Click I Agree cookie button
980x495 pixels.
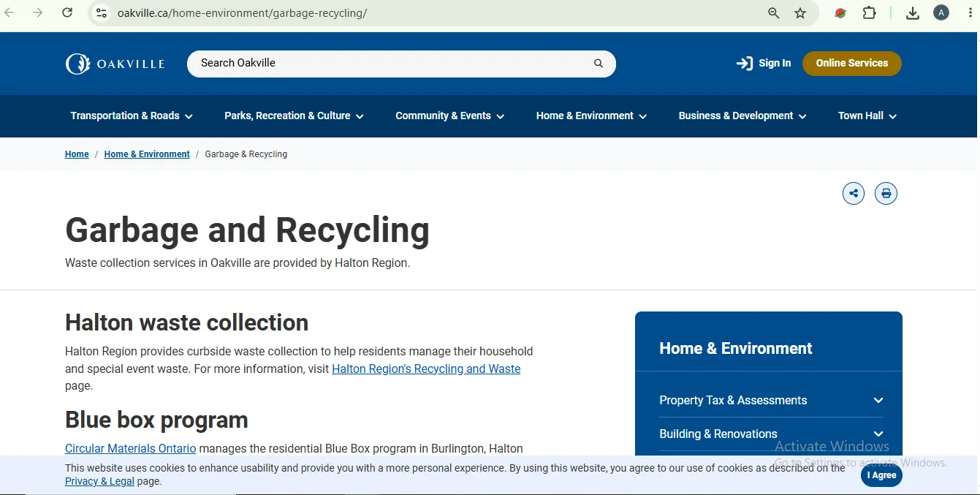coord(881,475)
